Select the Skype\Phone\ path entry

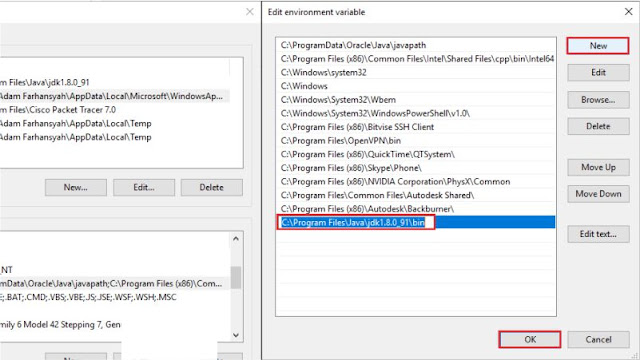(x=416, y=168)
